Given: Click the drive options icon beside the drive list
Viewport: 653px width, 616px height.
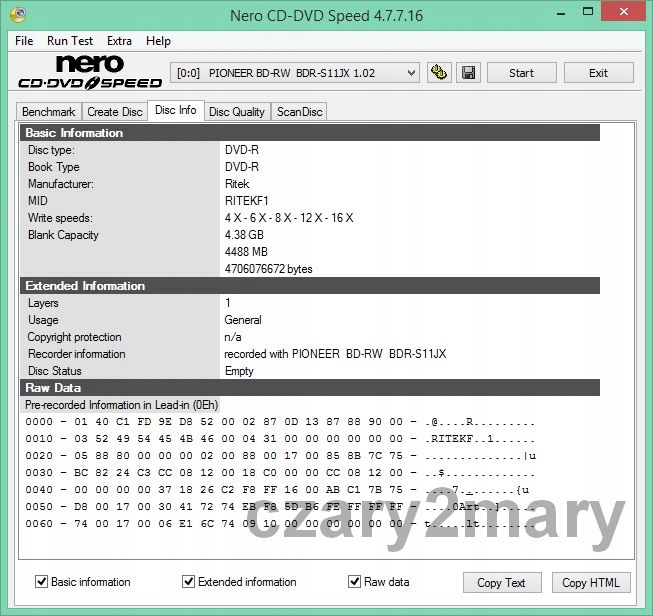Looking at the screenshot, I should (439, 73).
